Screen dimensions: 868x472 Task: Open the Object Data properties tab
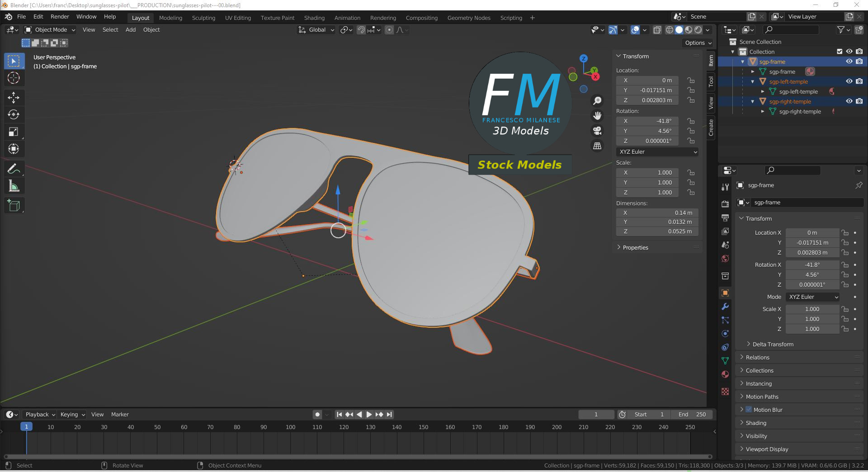click(725, 361)
